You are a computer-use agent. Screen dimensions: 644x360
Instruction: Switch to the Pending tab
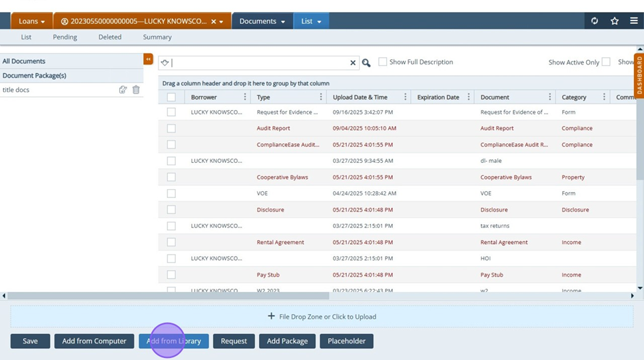coord(65,37)
